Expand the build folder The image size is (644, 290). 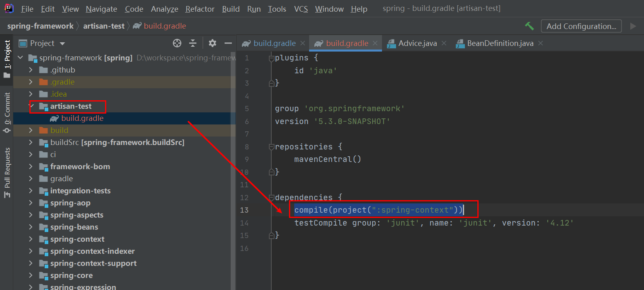click(31, 130)
